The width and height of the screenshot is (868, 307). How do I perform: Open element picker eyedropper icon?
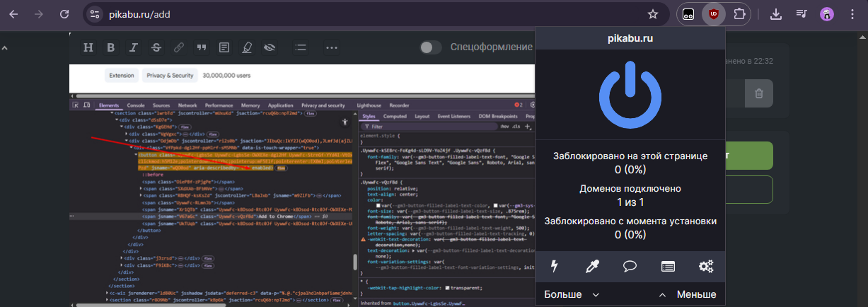coord(592,267)
